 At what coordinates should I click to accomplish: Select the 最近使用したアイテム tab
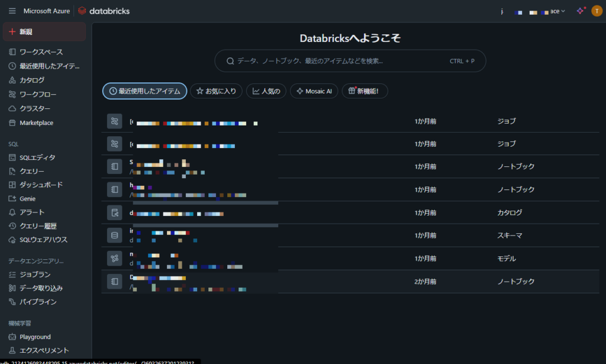144,91
